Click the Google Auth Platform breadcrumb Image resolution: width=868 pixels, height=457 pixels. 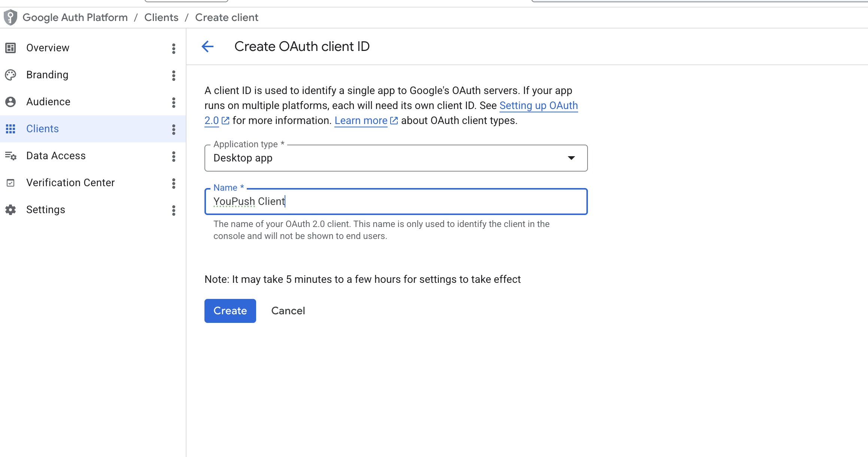pyautogui.click(x=75, y=17)
